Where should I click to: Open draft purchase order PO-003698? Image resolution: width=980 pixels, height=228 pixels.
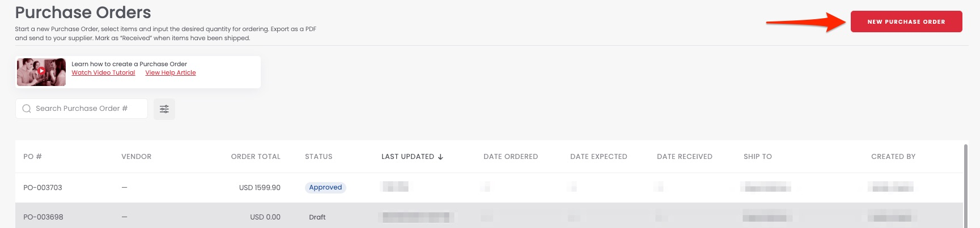pos(43,217)
